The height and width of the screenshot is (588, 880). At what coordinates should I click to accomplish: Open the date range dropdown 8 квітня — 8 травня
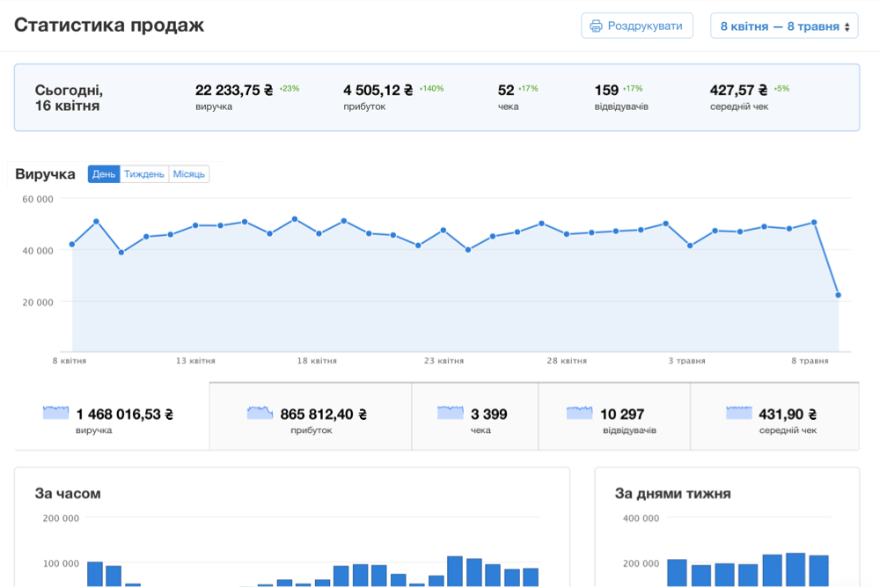[x=783, y=26]
